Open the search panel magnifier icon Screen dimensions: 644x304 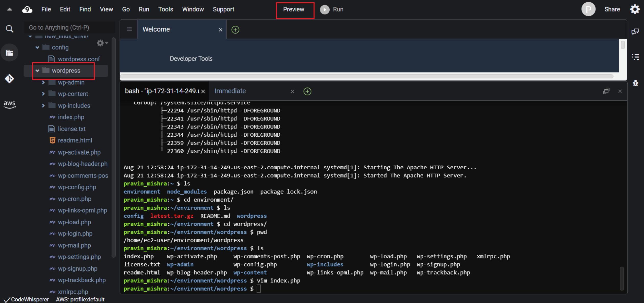(9, 29)
